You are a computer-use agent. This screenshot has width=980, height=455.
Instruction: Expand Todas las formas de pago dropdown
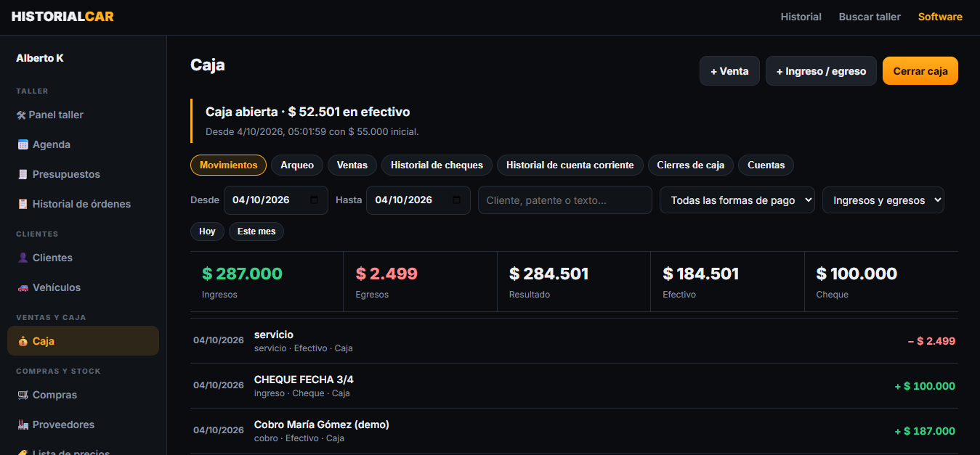click(737, 200)
